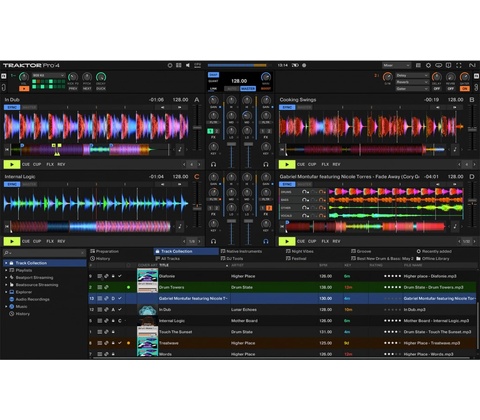Viewport: 480px width, 420px height.
Task: Click the music note key lock icon on Deck B
Action: [455, 150]
